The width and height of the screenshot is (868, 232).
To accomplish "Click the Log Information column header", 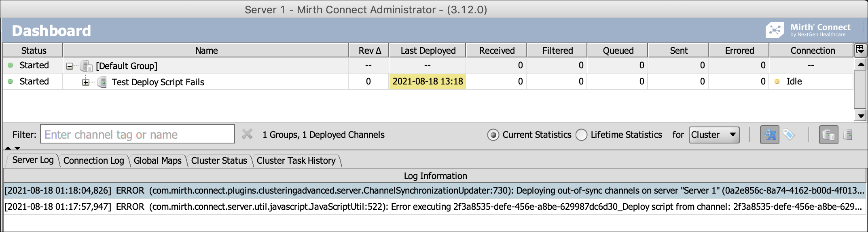I will (x=435, y=175).
